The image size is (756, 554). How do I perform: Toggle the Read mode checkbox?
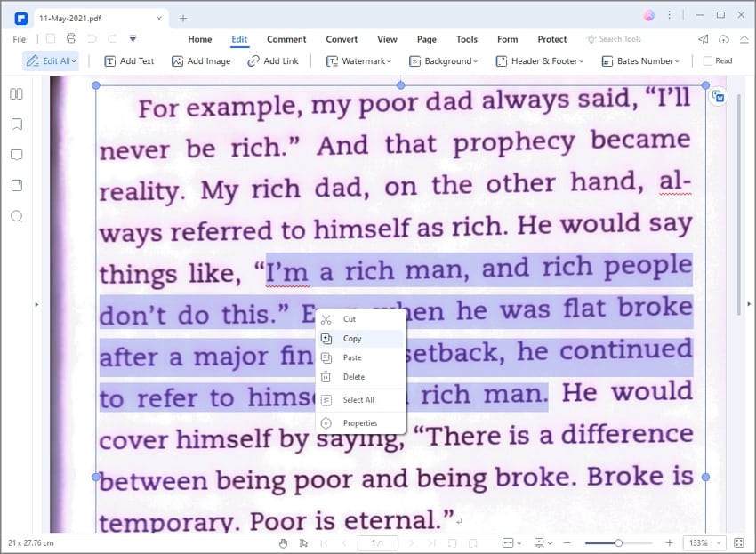point(708,60)
